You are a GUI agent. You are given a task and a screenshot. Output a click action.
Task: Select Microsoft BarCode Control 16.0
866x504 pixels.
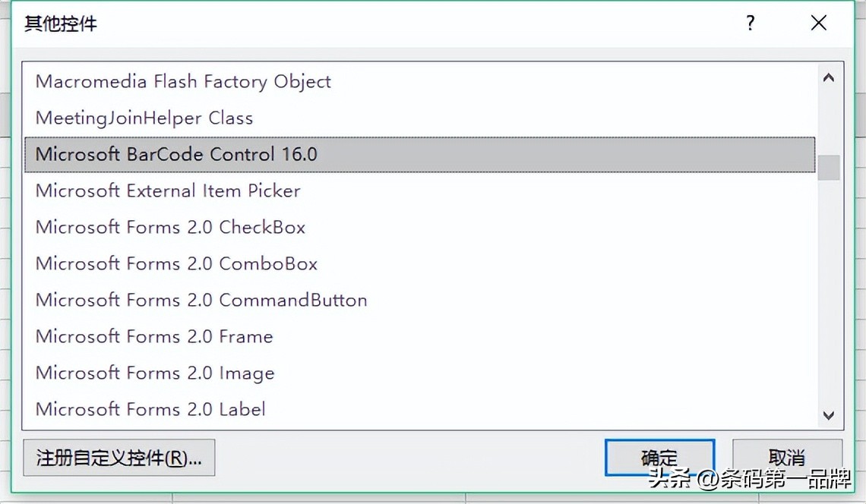tap(176, 154)
